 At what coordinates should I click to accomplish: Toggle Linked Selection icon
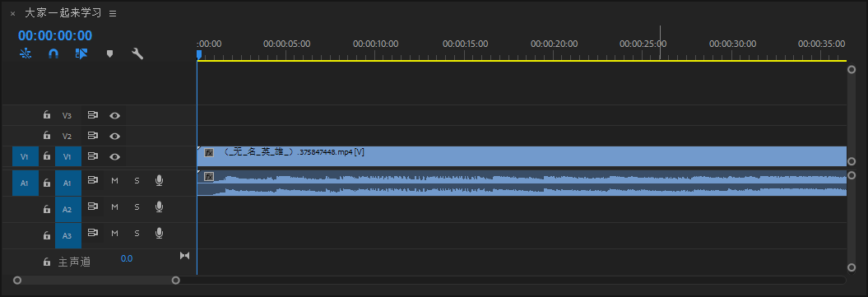(81, 53)
